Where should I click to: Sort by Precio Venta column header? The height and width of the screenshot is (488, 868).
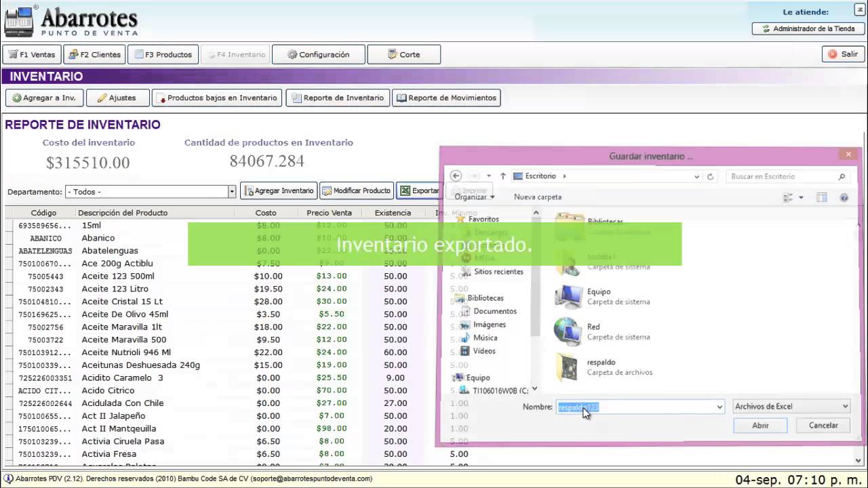pos(329,213)
